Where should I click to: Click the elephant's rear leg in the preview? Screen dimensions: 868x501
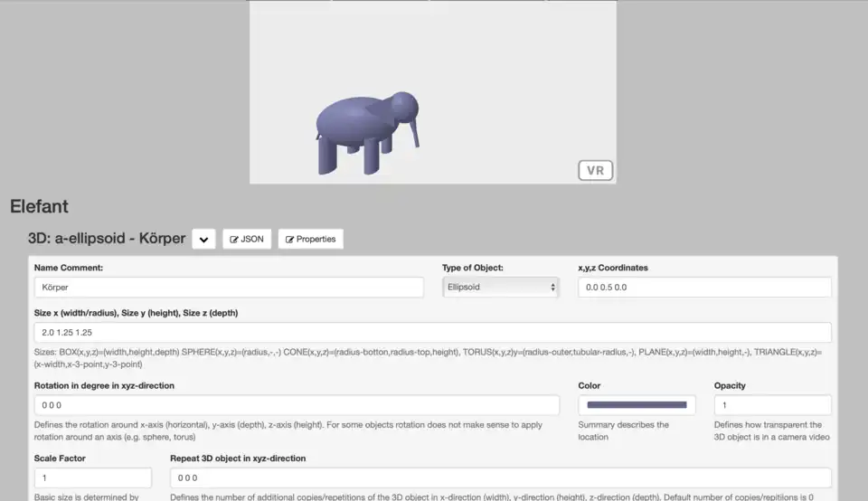pyautogui.click(x=327, y=156)
